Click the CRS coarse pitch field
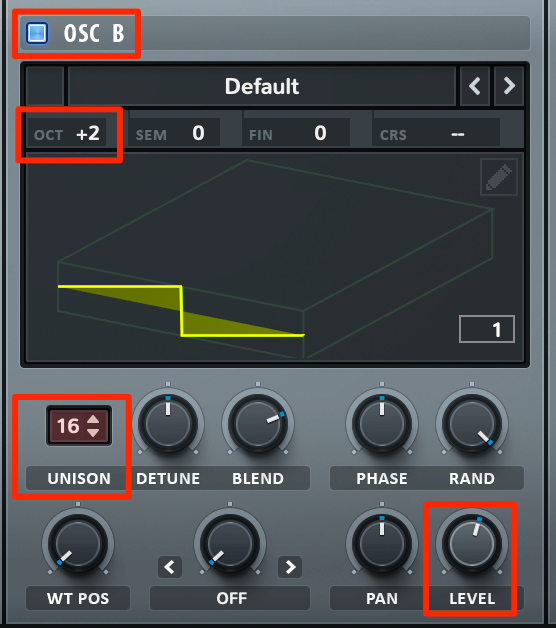Image resolution: width=556 pixels, height=628 pixels. tap(436, 133)
